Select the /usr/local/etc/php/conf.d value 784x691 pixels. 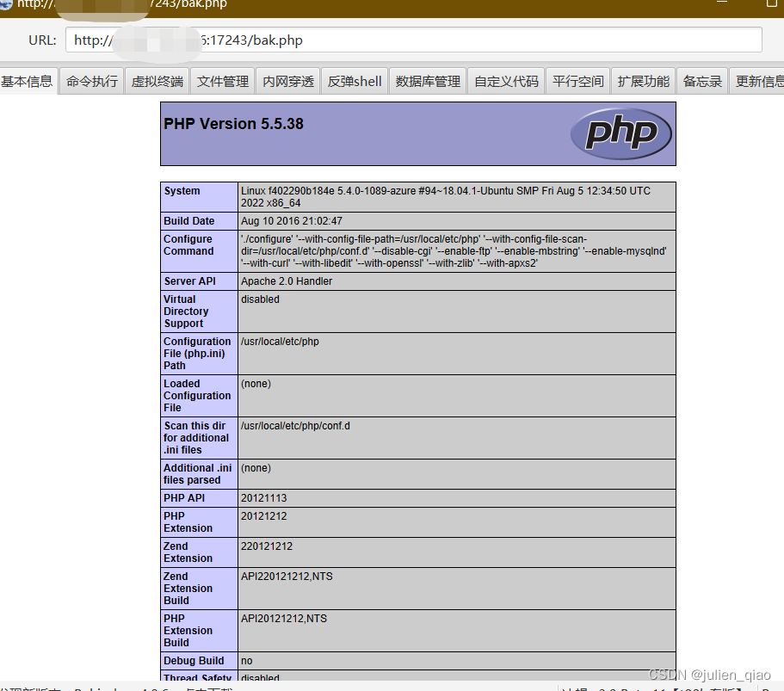pos(295,425)
